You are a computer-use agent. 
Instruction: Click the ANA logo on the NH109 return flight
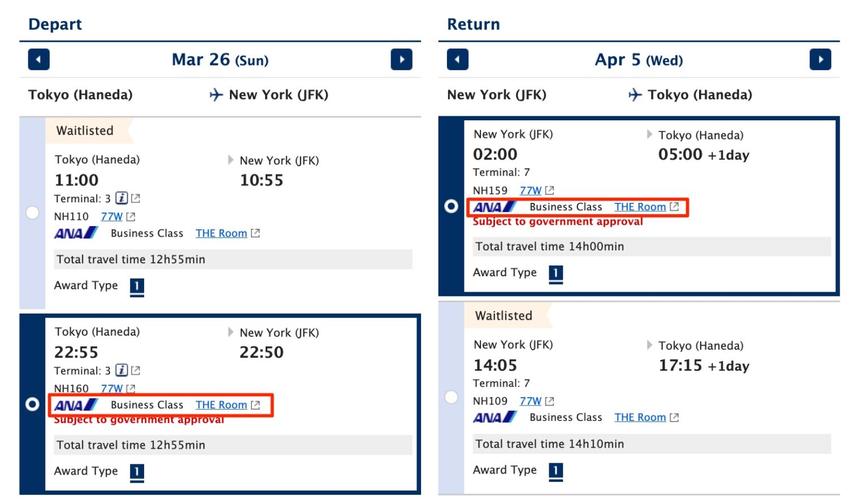coord(494,417)
